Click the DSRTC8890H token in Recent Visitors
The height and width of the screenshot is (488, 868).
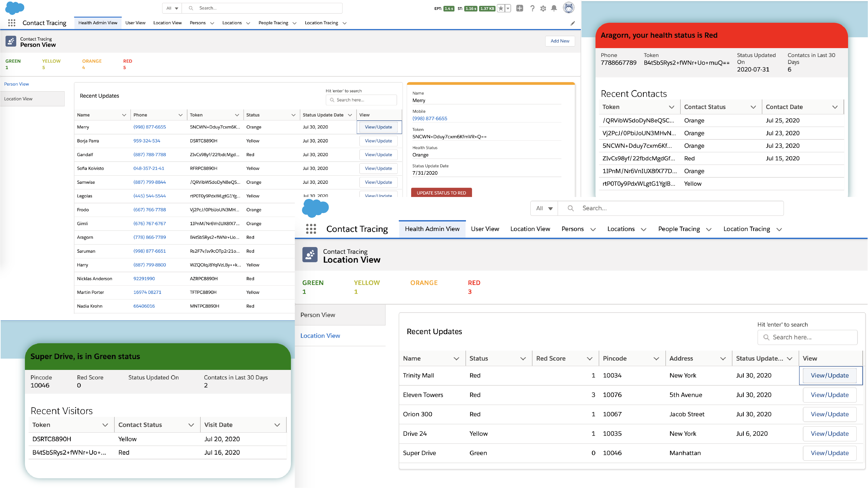(52, 439)
